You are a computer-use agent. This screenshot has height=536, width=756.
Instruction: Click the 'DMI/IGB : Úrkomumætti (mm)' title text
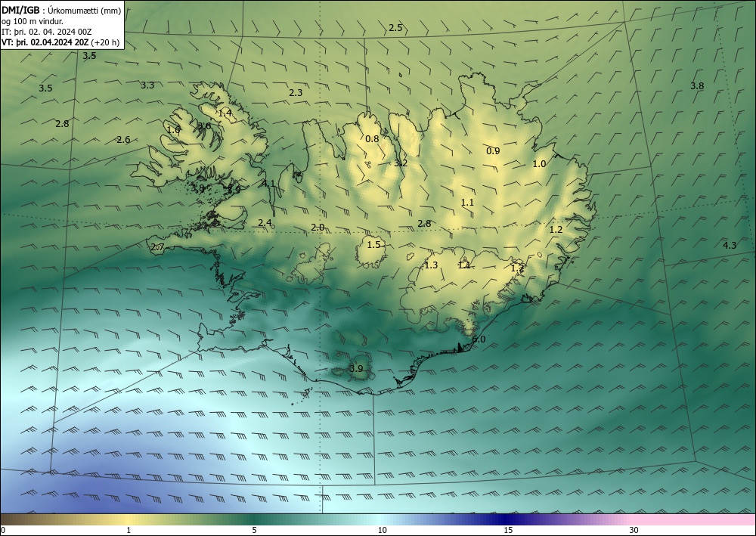pos(61,10)
